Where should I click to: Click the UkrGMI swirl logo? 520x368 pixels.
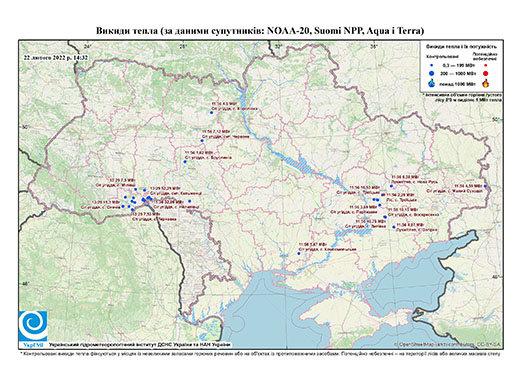33,327
